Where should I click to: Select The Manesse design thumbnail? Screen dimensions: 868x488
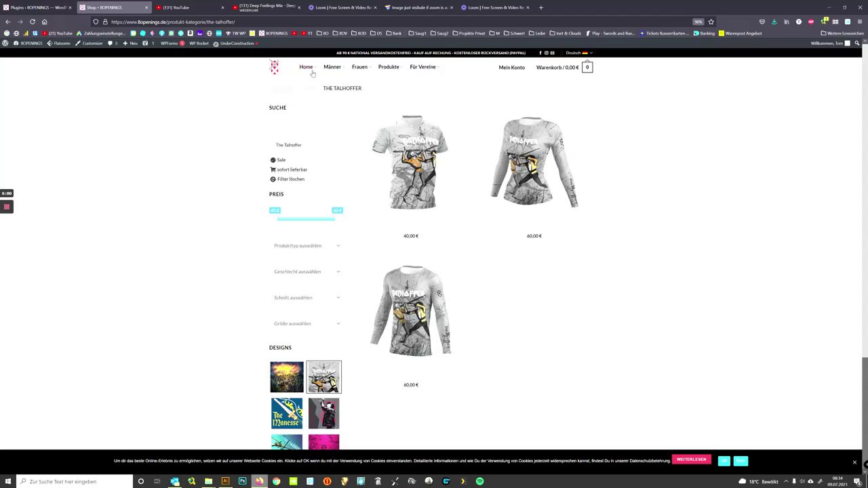coord(287,413)
